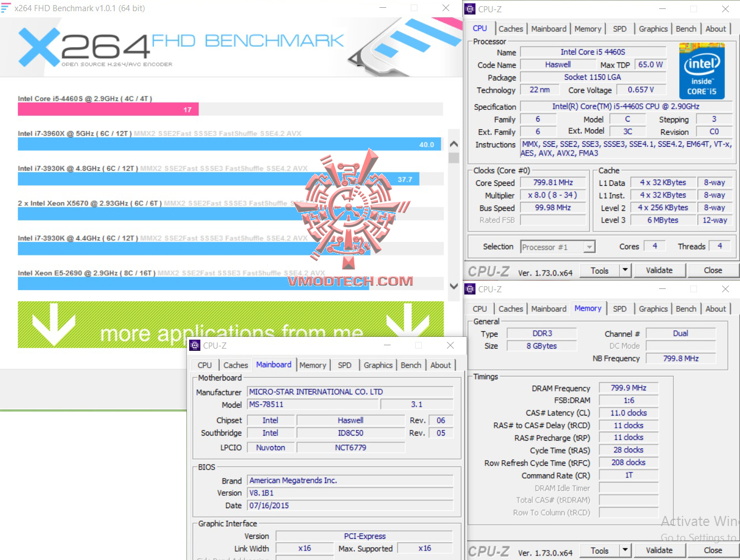
Task: Close the x264 FHD Benchmark window
Action: pyautogui.click(x=446, y=8)
